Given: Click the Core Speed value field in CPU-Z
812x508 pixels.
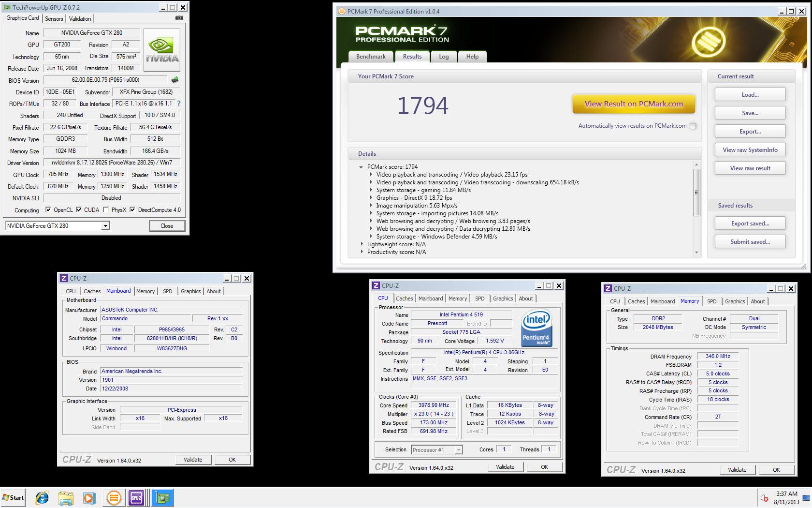Looking at the screenshot, I should [434, 405].
